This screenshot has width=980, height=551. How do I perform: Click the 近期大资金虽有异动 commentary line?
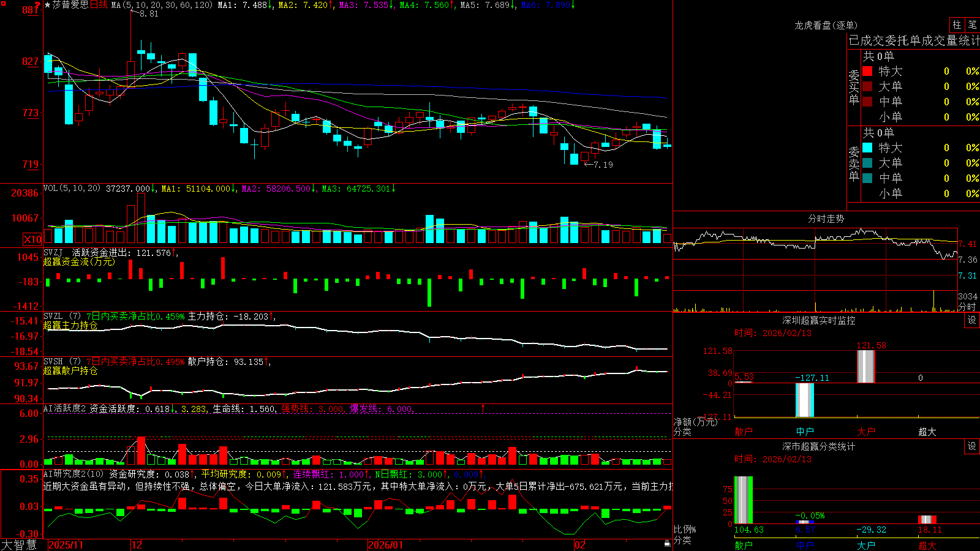coord(358,486)
